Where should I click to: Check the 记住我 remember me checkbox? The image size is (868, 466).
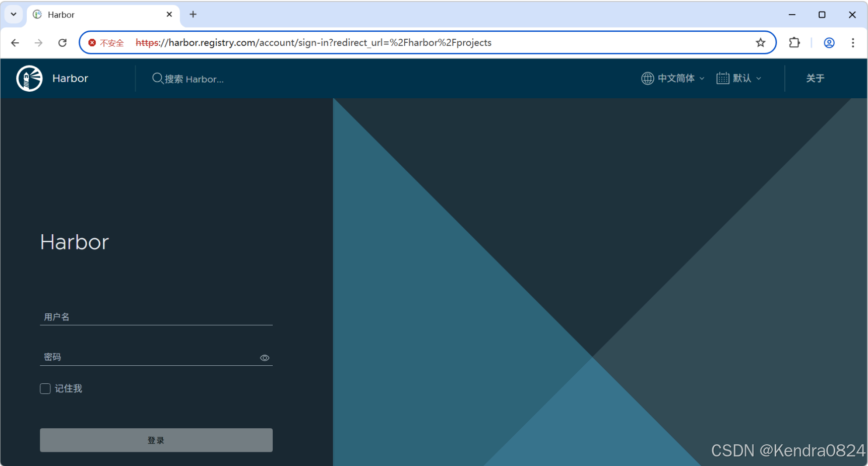45,388
